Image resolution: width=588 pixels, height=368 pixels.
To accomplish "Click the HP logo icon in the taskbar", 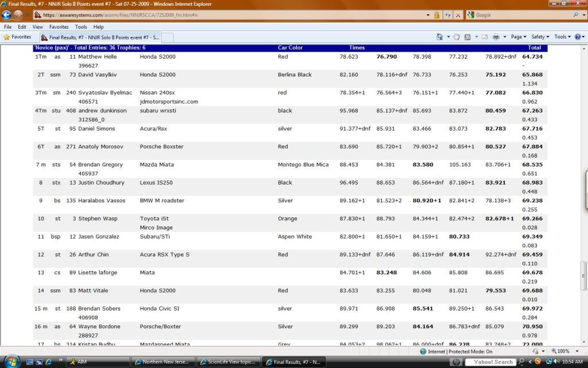I will click(x=456, y=362).
